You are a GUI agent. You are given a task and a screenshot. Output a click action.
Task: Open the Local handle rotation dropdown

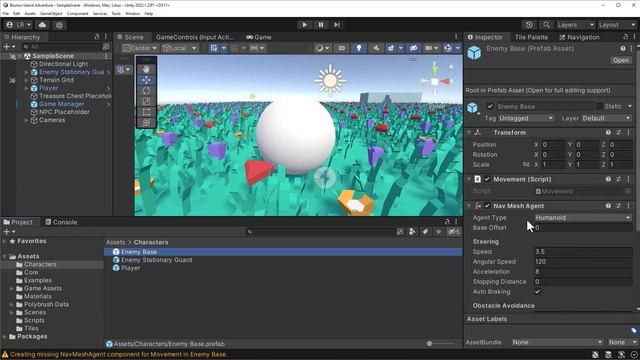[180, 48]
